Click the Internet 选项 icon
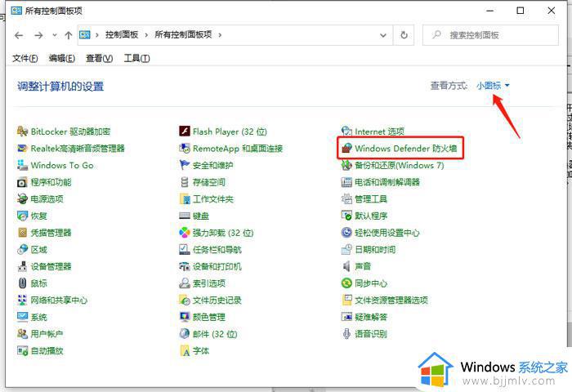This screenshot has width=572, height=392. click(x=346, y=131)
